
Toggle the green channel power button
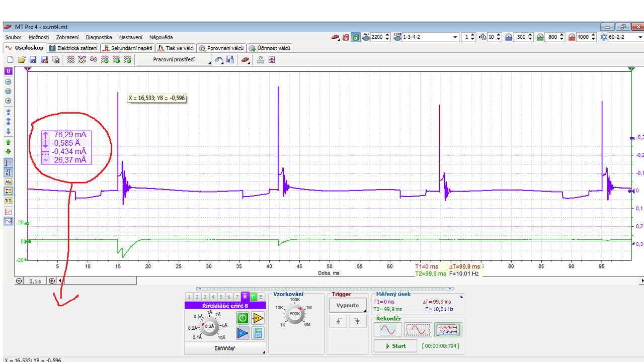(243, 318)
